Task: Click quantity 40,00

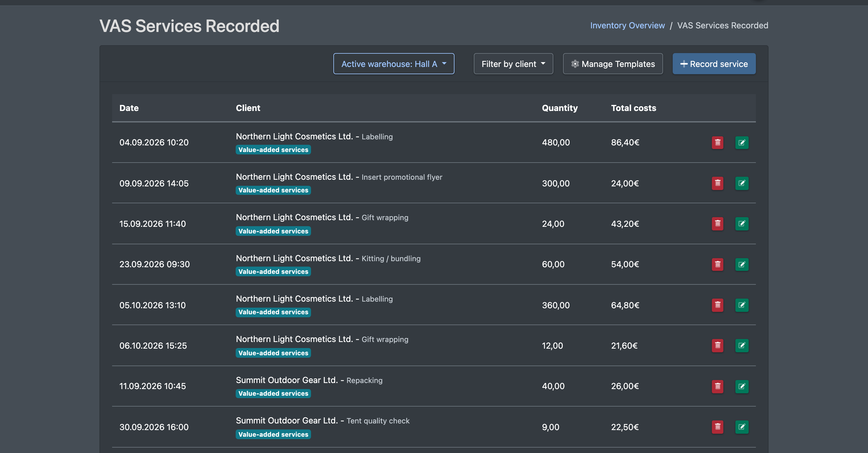Action: tap(553, 386)
